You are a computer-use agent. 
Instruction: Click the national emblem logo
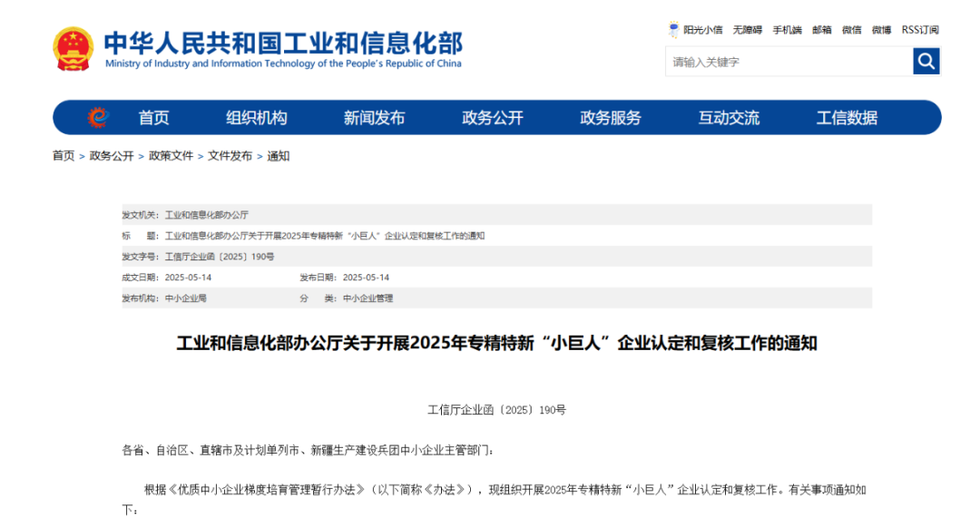[x=73, y=49]
